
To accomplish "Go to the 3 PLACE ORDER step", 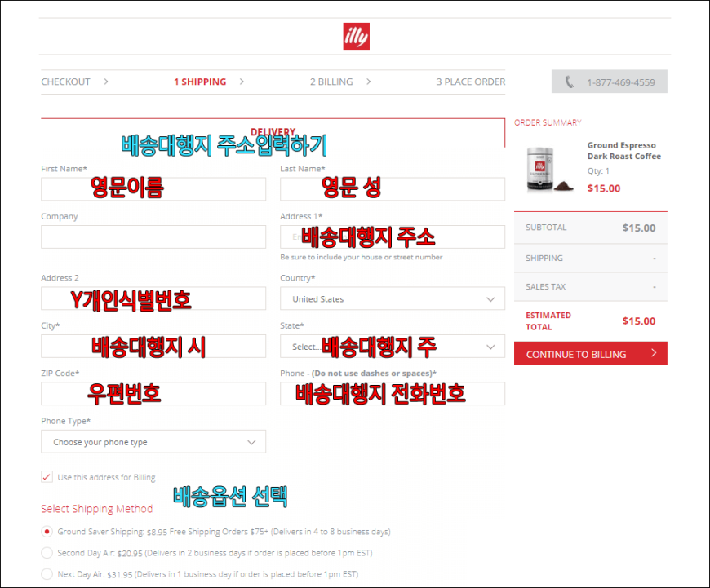I will click(x=470, y=82).
